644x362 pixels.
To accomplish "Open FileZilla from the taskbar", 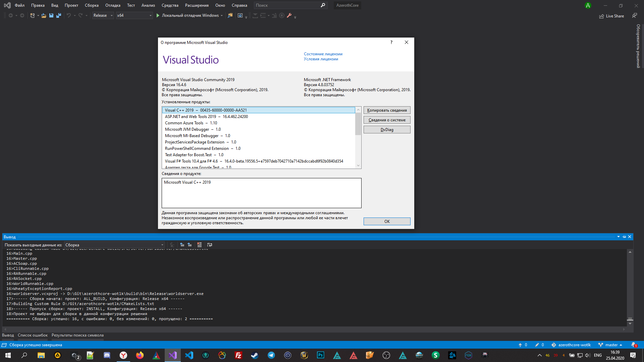I will point(238,355).
